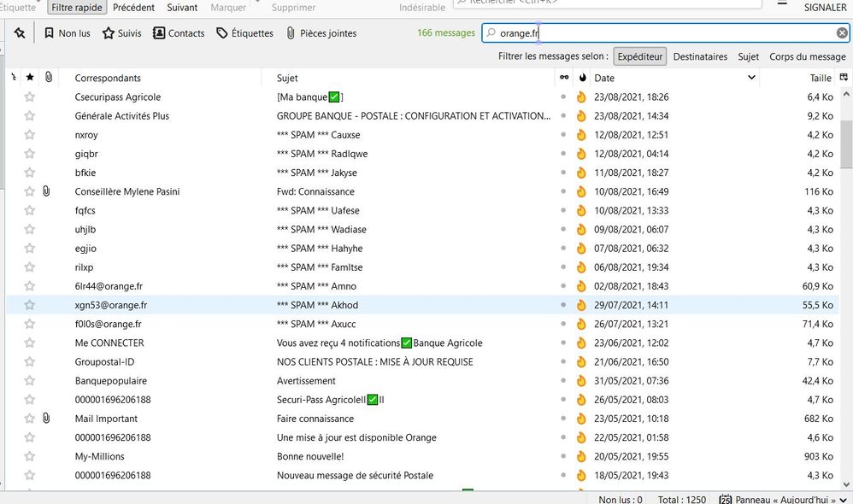Screen dimensions: 853x504
Task: Click the pin icon to keep filters applied
Action: [19, 33]
